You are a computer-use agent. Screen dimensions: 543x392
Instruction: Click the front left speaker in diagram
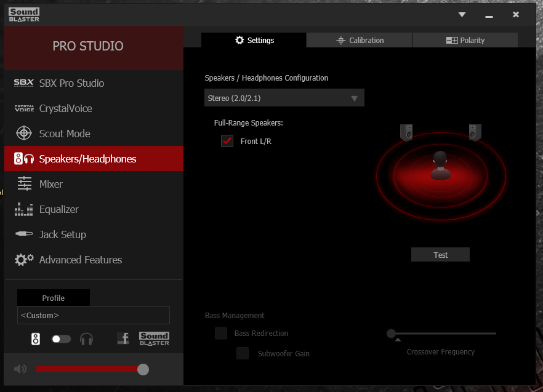tap(406, 132)
